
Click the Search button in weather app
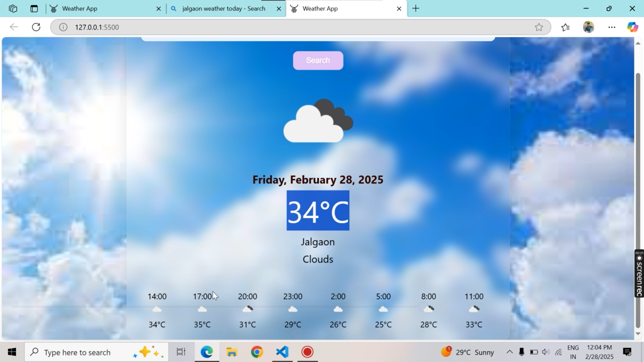pos(318,60)
